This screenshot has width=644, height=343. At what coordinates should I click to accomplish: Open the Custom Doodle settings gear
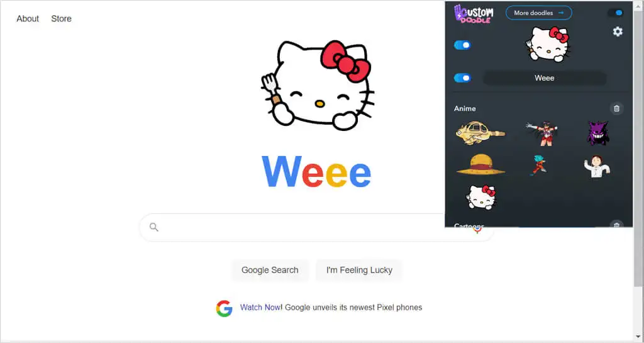pos(618,31)
